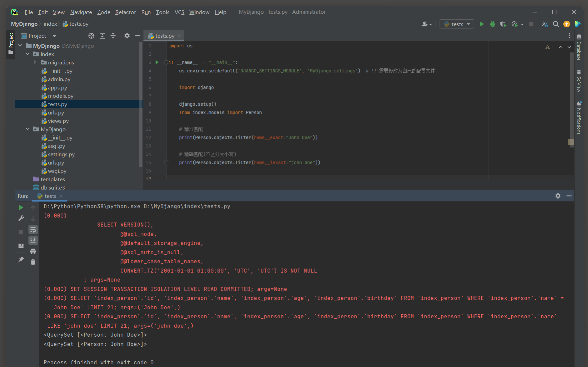Open run configuration wrench icon

pos(21,218)
